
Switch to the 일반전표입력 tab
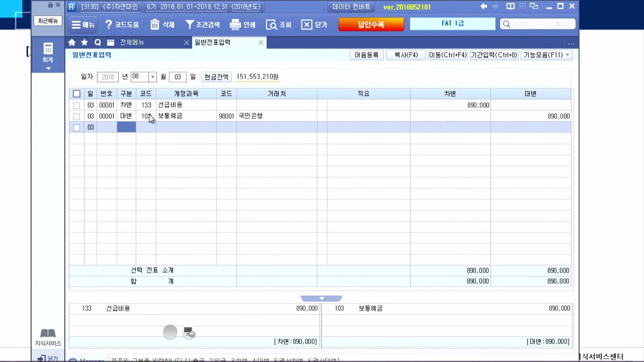coord(213,43)
